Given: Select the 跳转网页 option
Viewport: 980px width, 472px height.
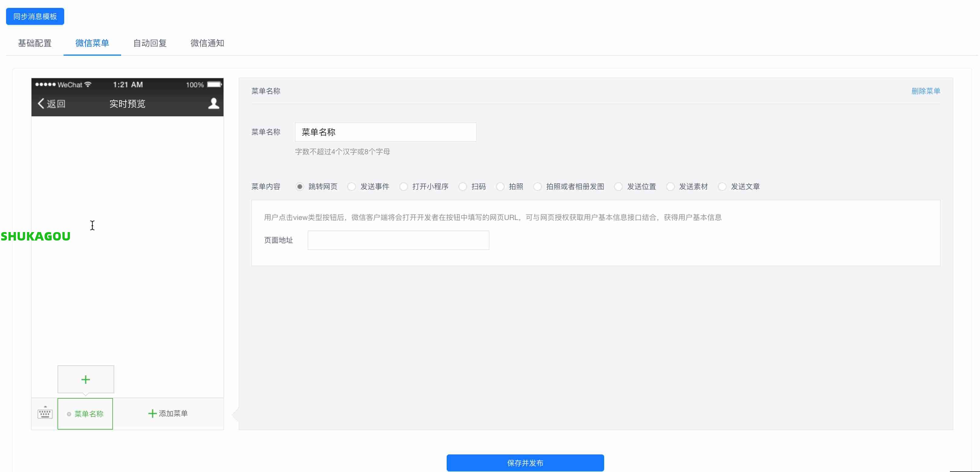Looking at the screenshot, I should [x=300, y=187].
